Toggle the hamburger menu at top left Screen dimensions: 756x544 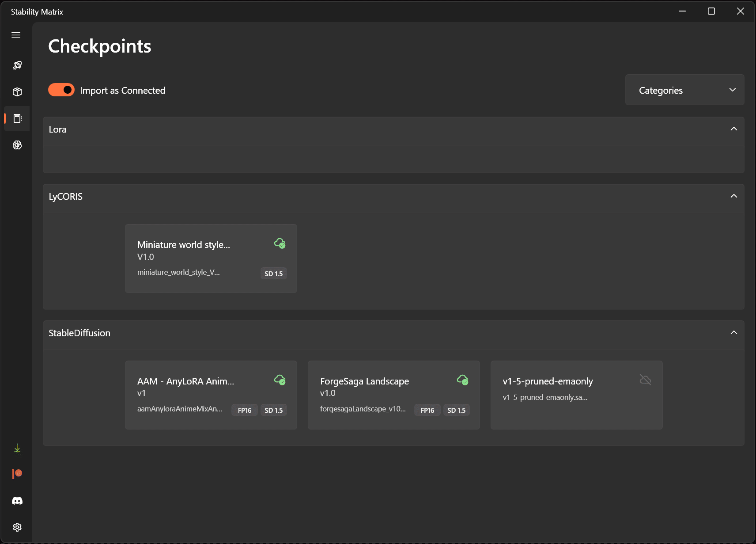point(16,34)
